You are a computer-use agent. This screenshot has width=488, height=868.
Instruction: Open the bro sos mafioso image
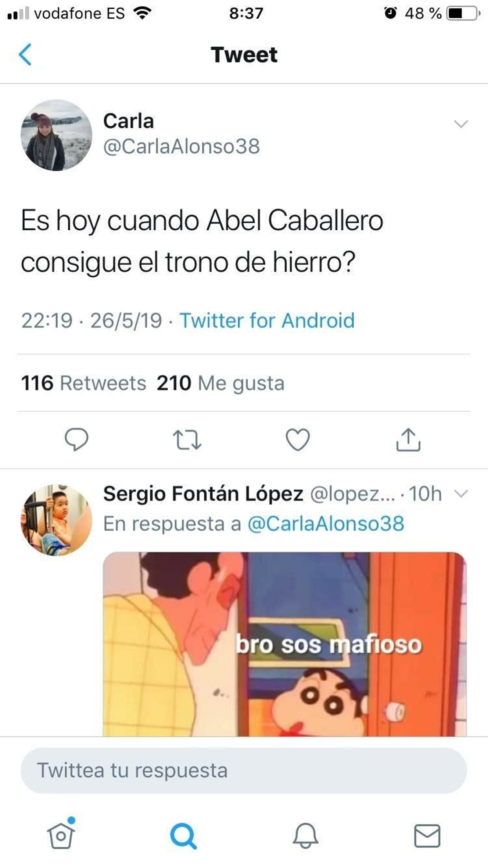(285, 644)
